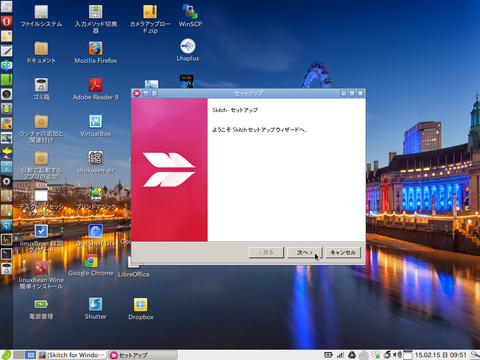Click the キャンセル (Cancel) button in setup wizard
Viewport: 480px width, 360px height.
click(343, 252)
